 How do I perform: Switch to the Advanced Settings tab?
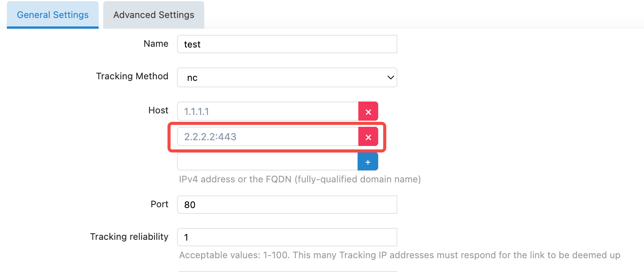[154, 15]
